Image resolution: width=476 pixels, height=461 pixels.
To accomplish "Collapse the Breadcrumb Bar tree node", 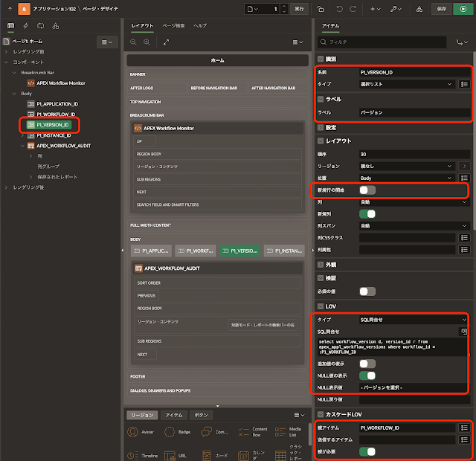I will tap(14, 73).
